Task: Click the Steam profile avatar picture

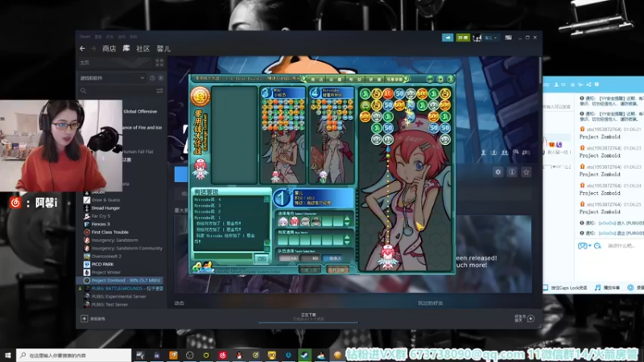Action: click(477, 37)
